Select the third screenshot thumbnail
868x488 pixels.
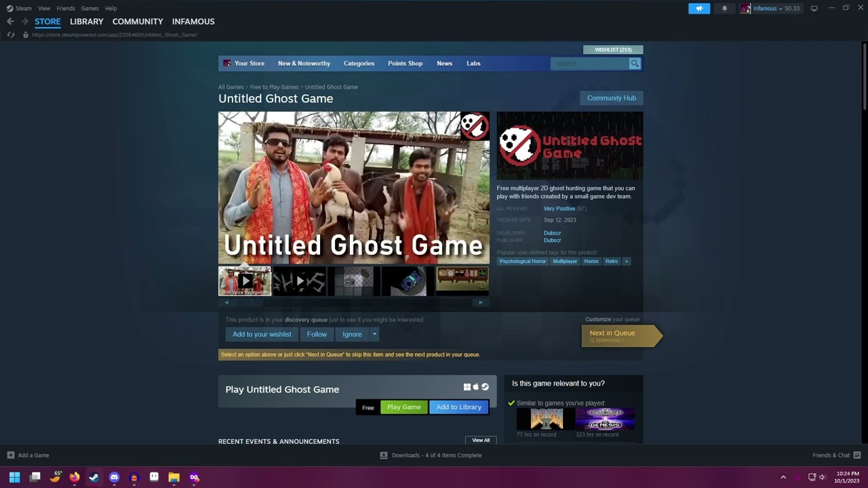(x=353, y=281)
